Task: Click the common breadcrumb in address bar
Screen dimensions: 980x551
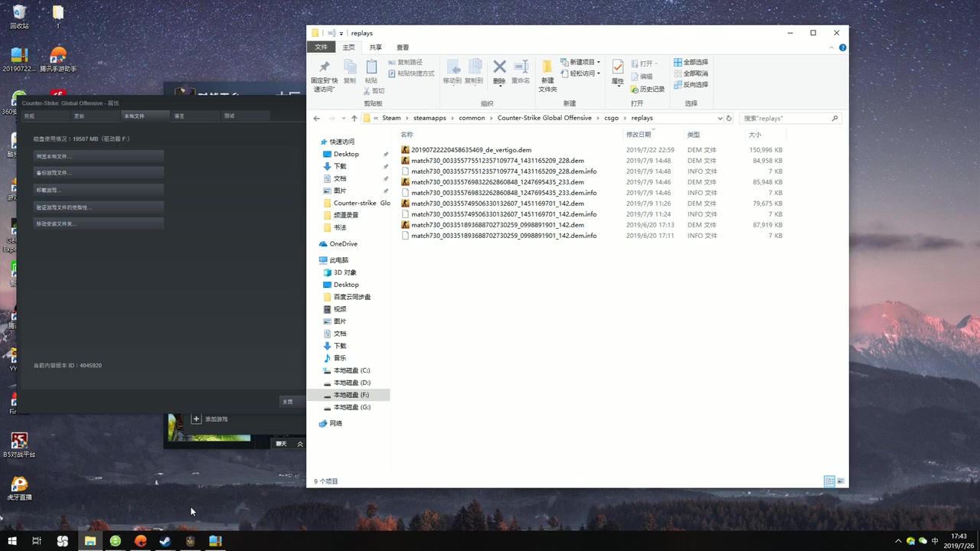Action: click(472, 119)
